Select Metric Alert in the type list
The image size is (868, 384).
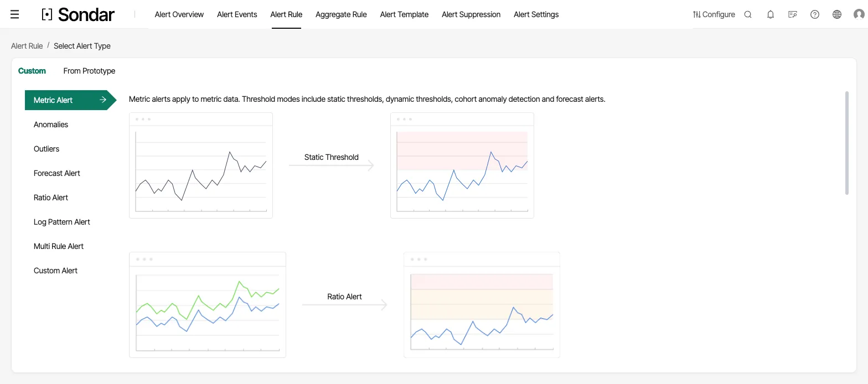(71, 100)
